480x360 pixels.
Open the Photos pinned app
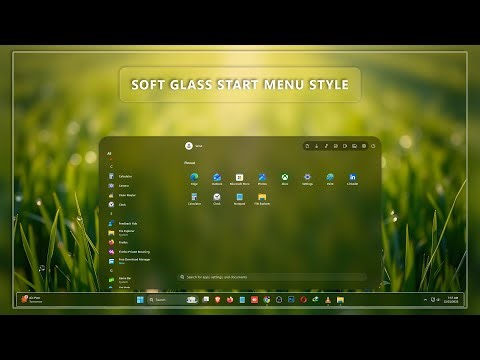[262, 179]
